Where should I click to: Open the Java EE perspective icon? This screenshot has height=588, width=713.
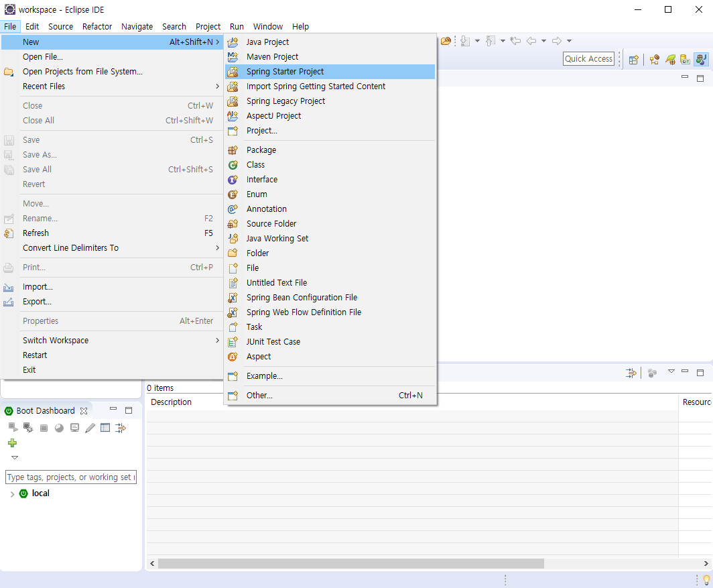coord(654,59)
